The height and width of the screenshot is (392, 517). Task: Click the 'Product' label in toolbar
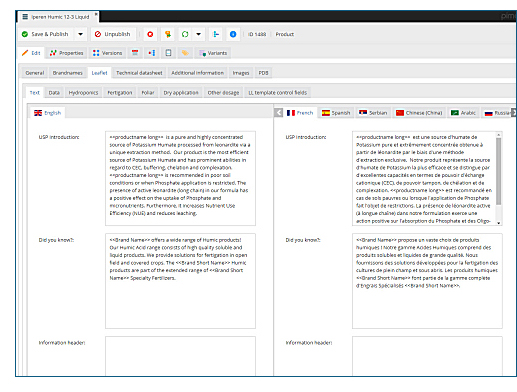[285, 34]
